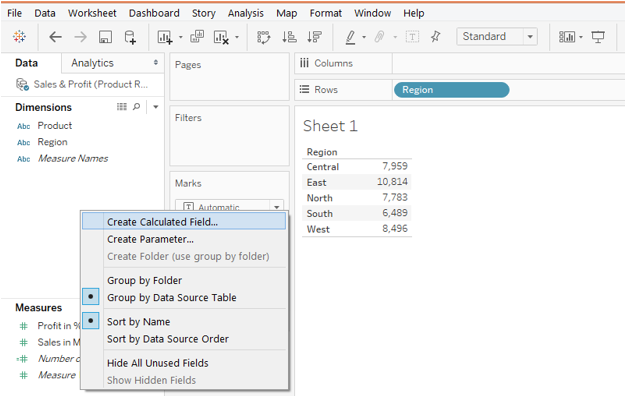625x396 pixels.
Task: Switch to the Data tab
Action: (26, 63)
